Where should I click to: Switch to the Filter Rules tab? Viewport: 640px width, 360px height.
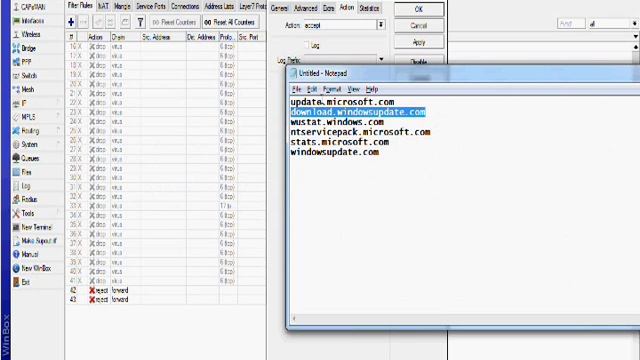[x=80, y=6]
